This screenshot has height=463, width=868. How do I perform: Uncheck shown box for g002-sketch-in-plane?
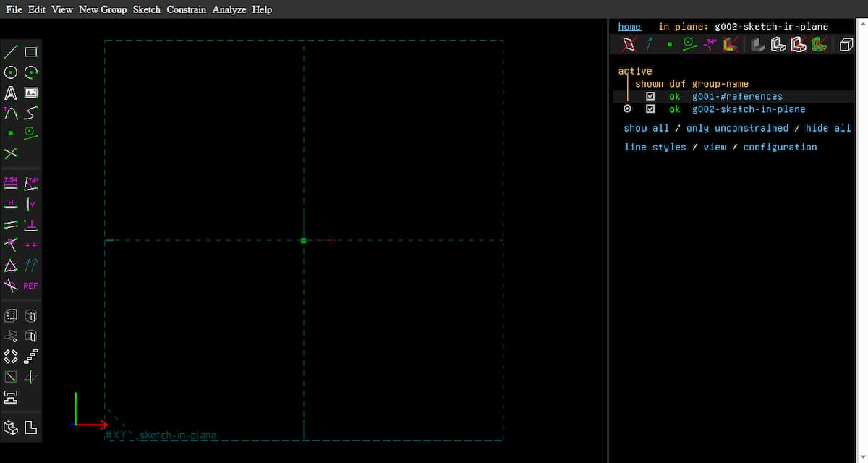pyautogui.click(x=650, y=109)
